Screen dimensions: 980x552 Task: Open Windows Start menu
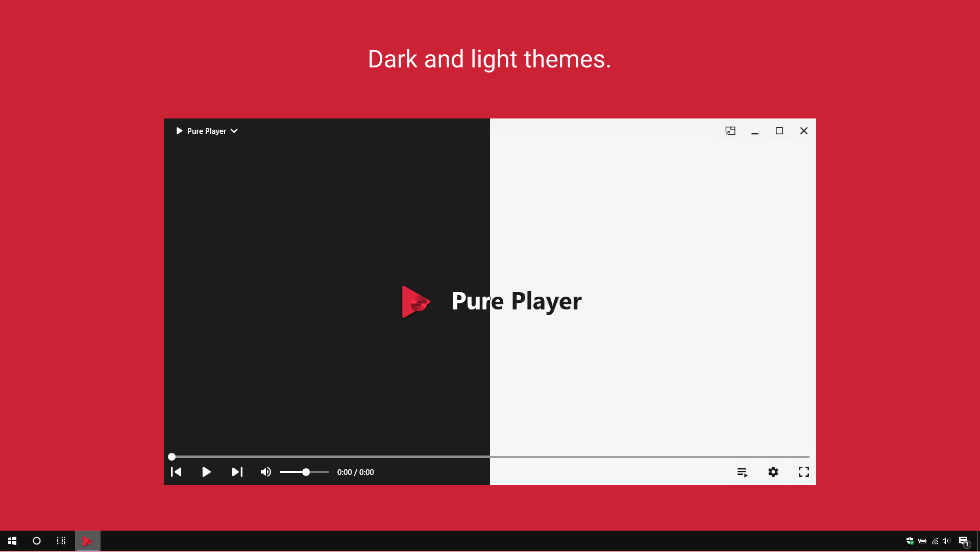point(12,541)
